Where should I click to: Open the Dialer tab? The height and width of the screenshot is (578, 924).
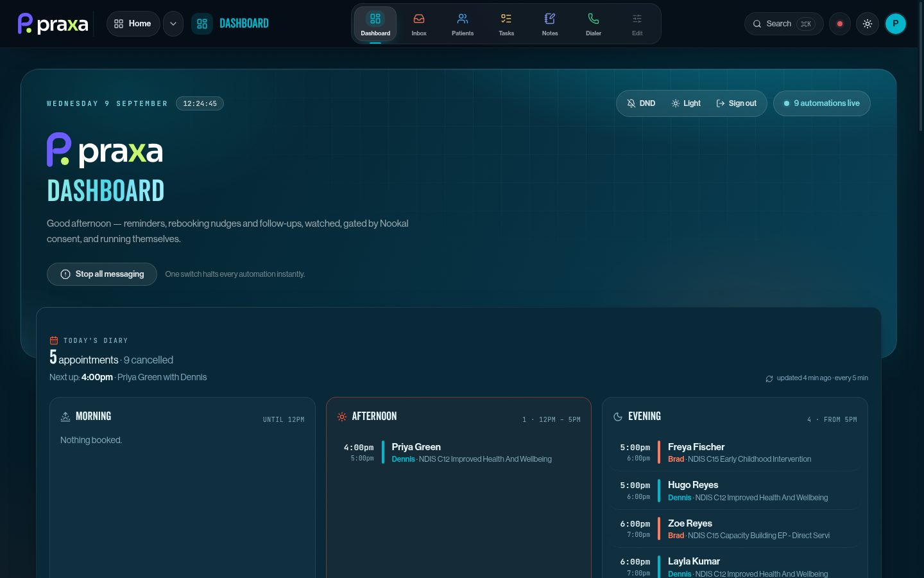point(594,24)
